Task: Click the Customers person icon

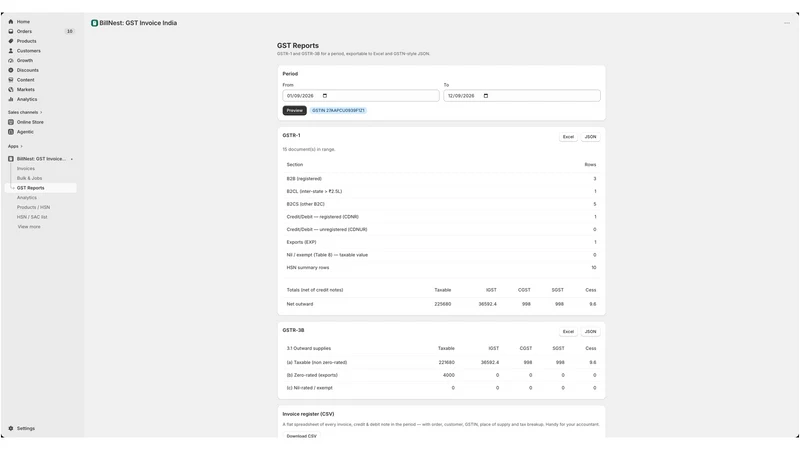Action: [11, 51]
